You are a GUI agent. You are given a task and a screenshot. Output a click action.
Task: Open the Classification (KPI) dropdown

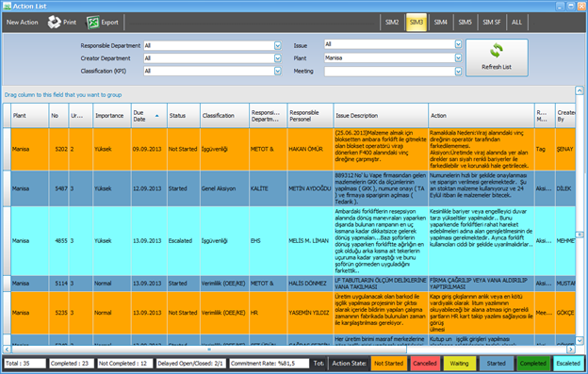(277, 71)
